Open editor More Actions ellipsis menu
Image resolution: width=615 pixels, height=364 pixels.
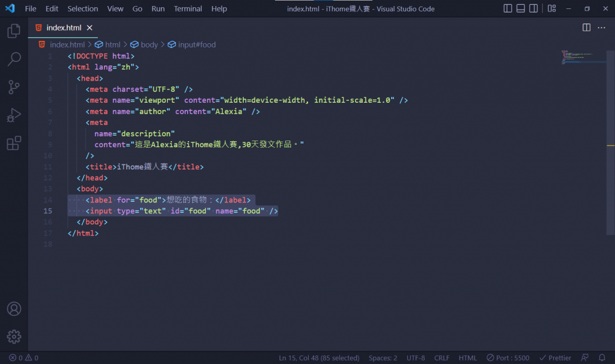point(601,28)
